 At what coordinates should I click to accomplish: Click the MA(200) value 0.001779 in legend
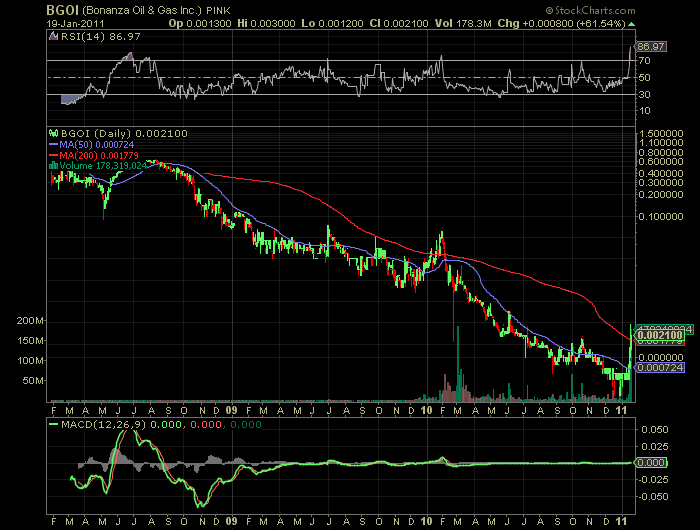coord(120,155)
